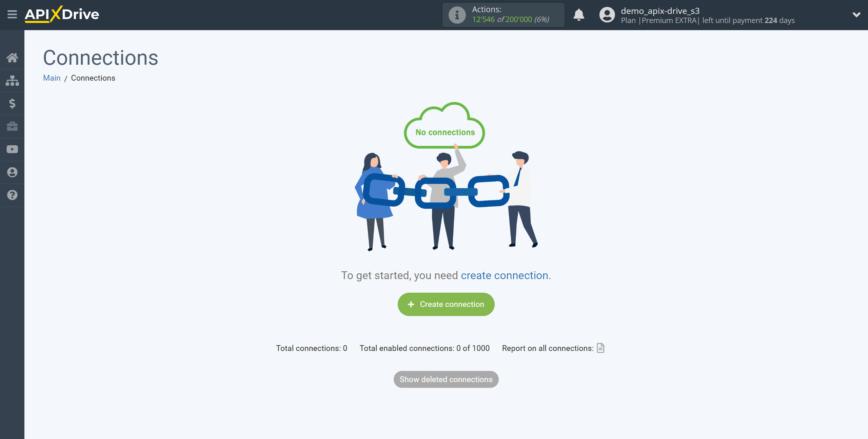Navigate to Main breadcrumb link
This screenshot has height=439, width=868.
pyautogui.click(x=52, y=77)
